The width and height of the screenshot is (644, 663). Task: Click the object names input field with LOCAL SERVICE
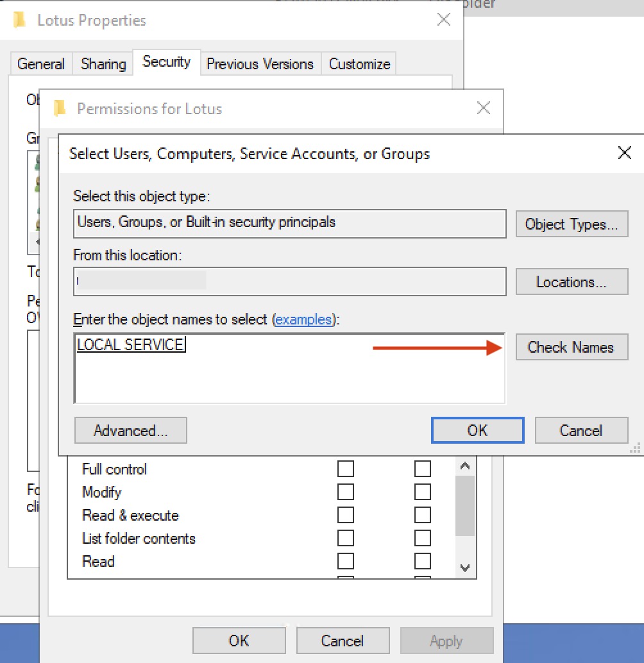pos(257,365)
